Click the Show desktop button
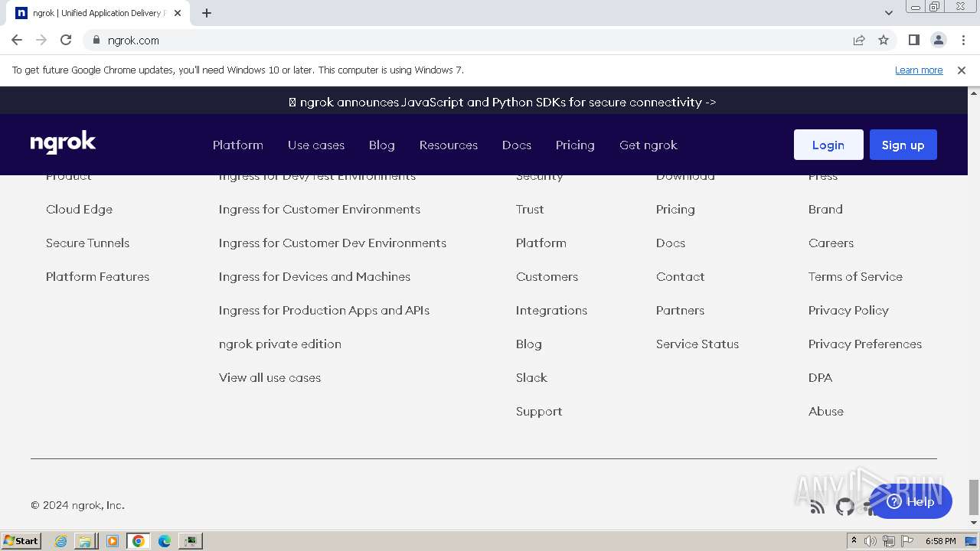980x551 pixels. (971, 541)
